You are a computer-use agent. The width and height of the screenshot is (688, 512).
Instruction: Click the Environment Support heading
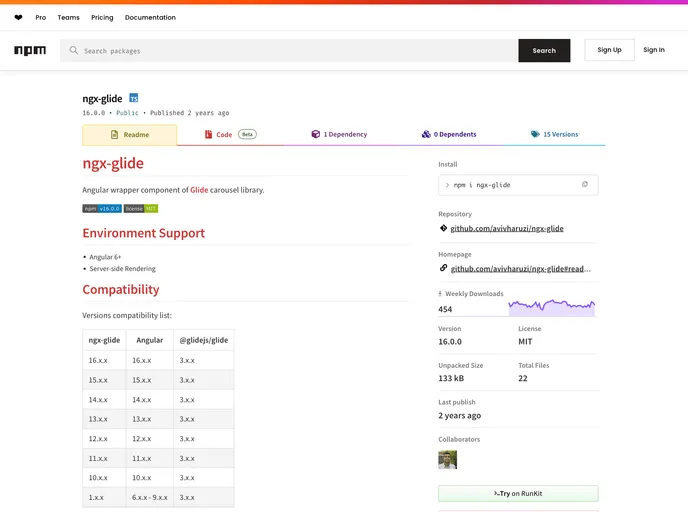143,233
